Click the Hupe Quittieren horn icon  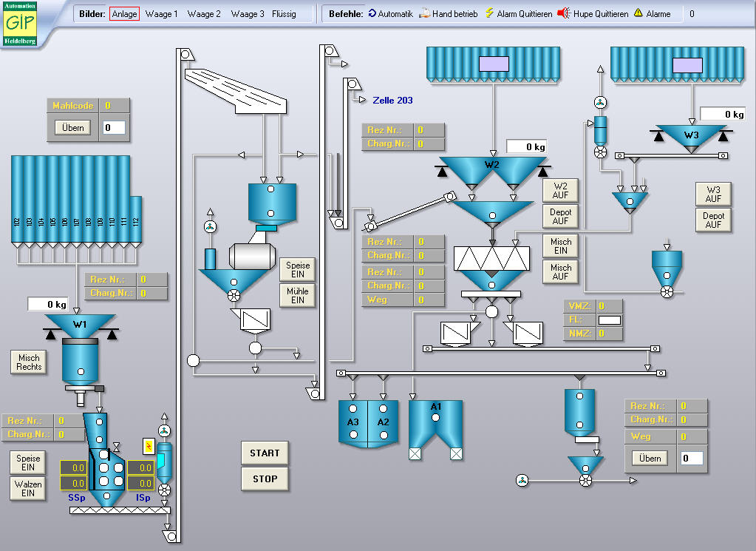click(x=564, y=13)
